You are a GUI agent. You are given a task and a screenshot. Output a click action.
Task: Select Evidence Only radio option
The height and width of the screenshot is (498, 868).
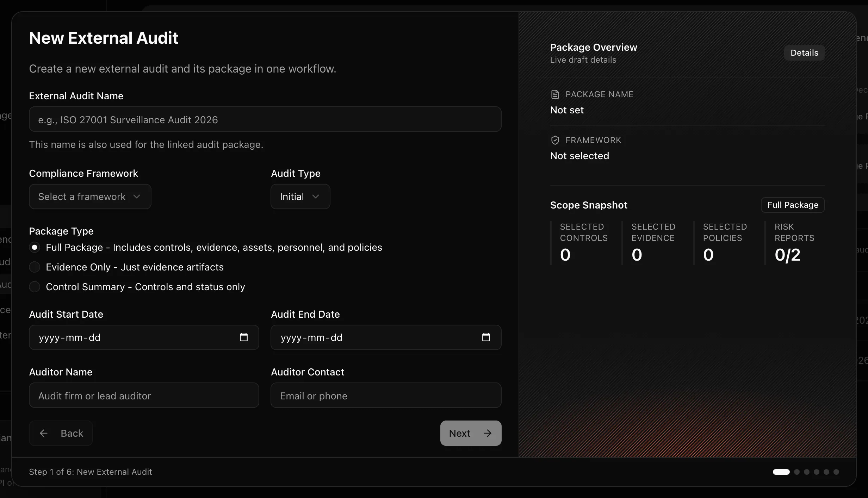[35, 267]
